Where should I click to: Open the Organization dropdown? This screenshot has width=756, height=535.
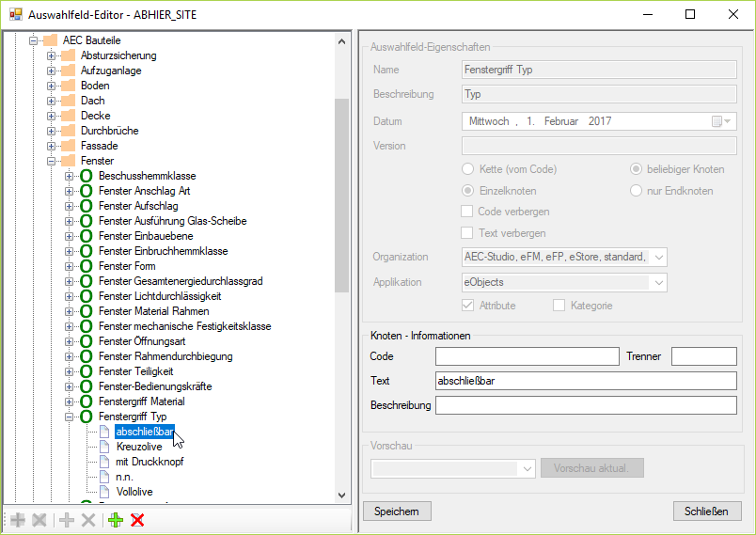click(658, 258)
